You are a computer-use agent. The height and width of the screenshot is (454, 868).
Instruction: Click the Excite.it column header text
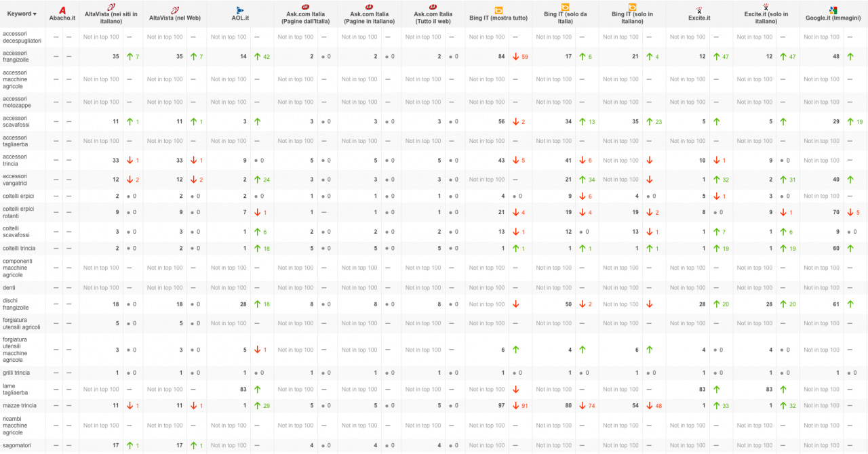coord(698,18)
